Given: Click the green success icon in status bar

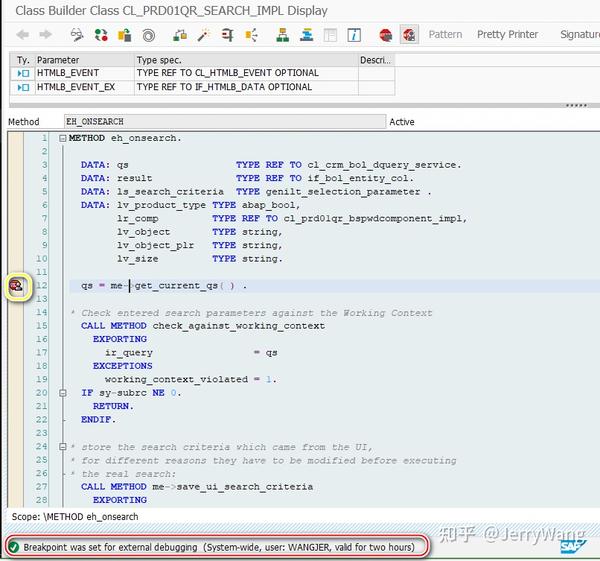Looking at the screenshot, I should coord(13,547).
